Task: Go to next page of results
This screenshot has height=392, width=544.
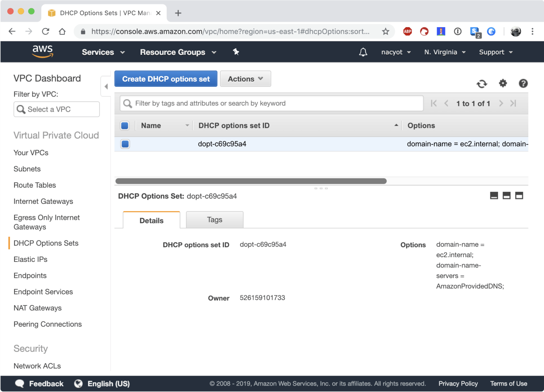Action: pos(501,103)
